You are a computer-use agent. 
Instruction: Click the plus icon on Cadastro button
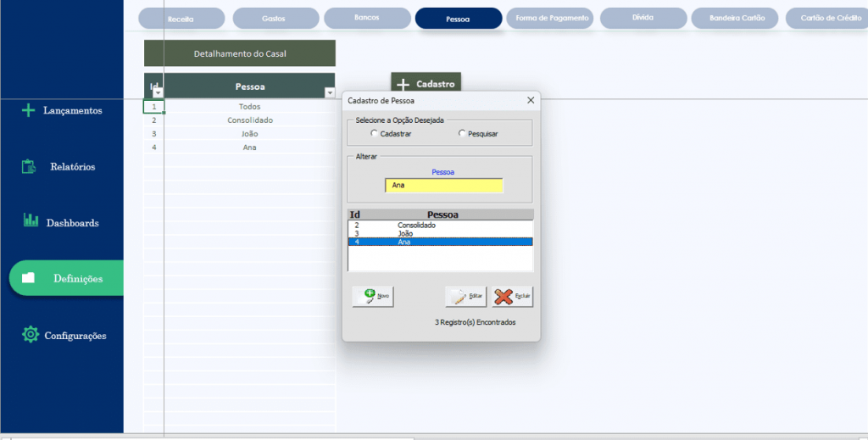(403, 85)
